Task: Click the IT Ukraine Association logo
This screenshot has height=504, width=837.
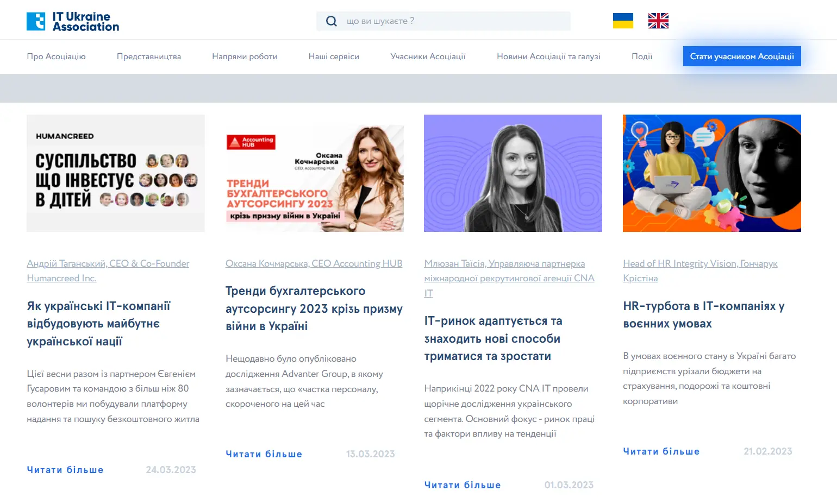Action: tap(73, 22)
